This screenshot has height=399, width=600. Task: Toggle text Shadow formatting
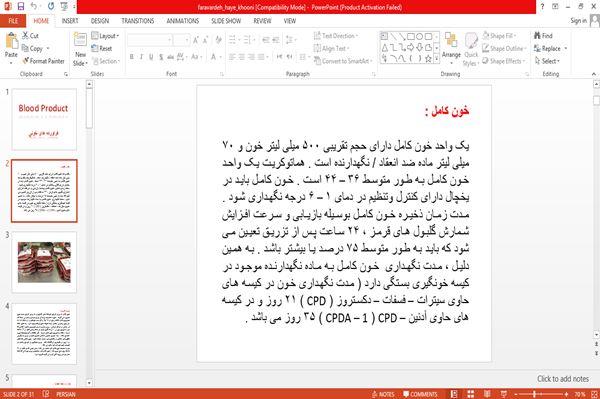(x=161, y=57)
